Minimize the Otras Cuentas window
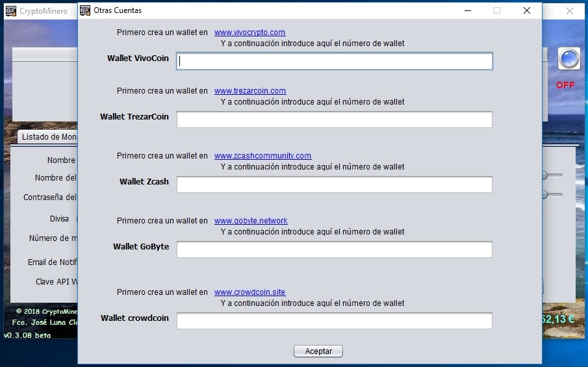 pyautogui.click(x=468, y=10)
